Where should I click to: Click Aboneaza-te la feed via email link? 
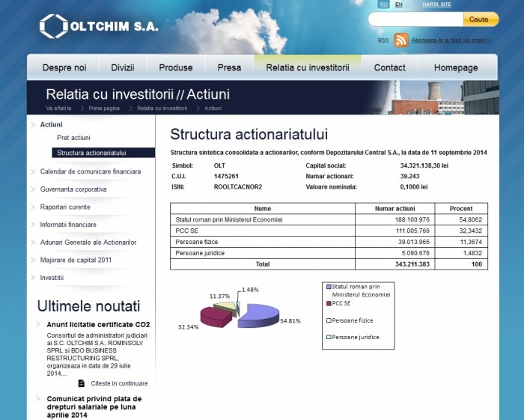(451, 40)
